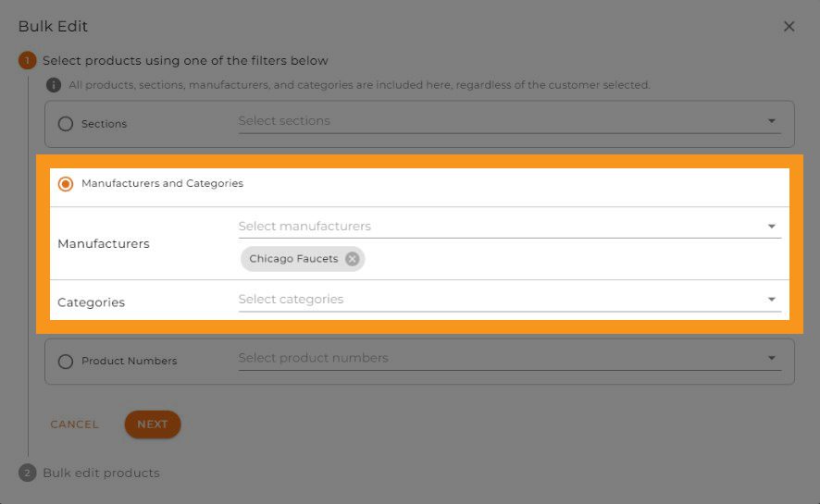
Task: Open the Select manufacturers dropdown arrow
Action: pyautogui.click(x=771, y=227)
